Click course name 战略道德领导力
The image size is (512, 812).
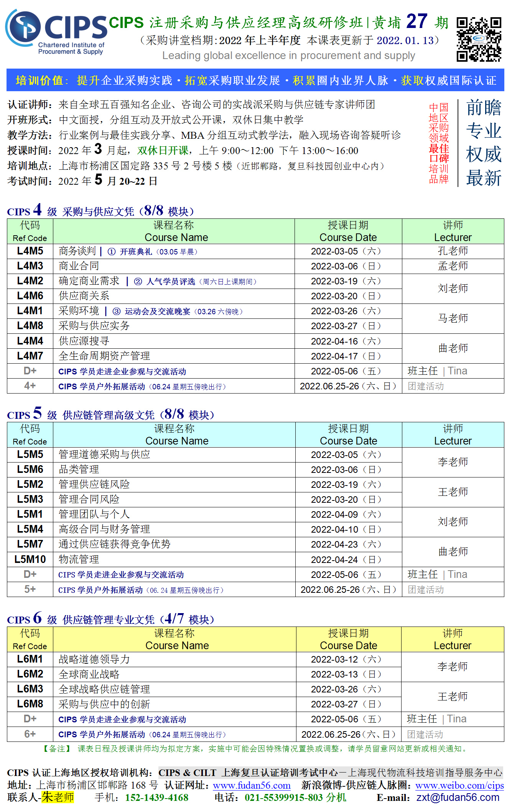pyautogui.click(x=94, y=659)
